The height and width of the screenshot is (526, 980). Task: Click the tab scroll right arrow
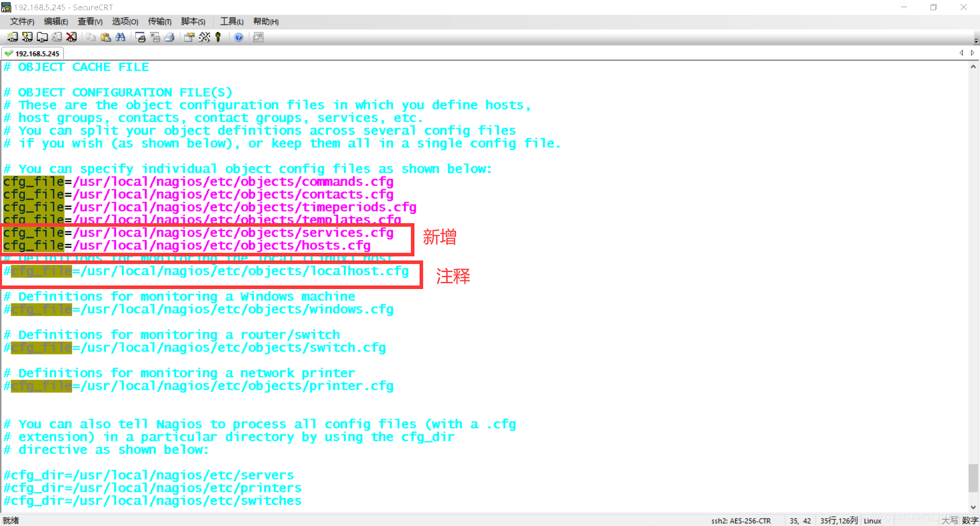[x=972, y=53]
